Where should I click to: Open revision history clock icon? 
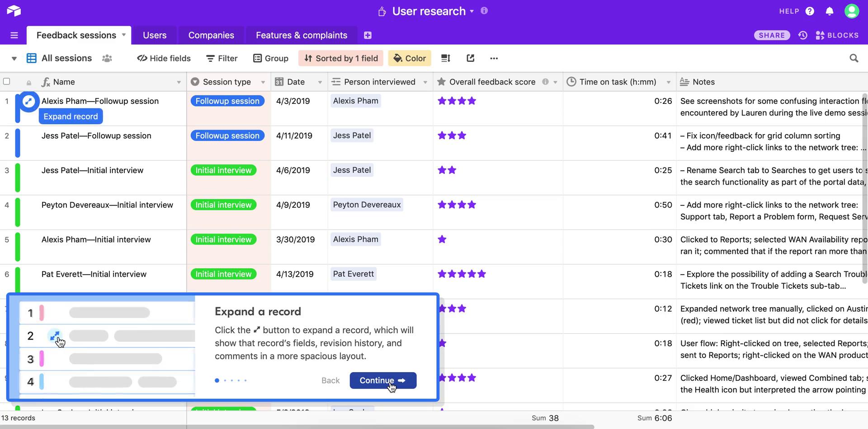coord(802,35)
